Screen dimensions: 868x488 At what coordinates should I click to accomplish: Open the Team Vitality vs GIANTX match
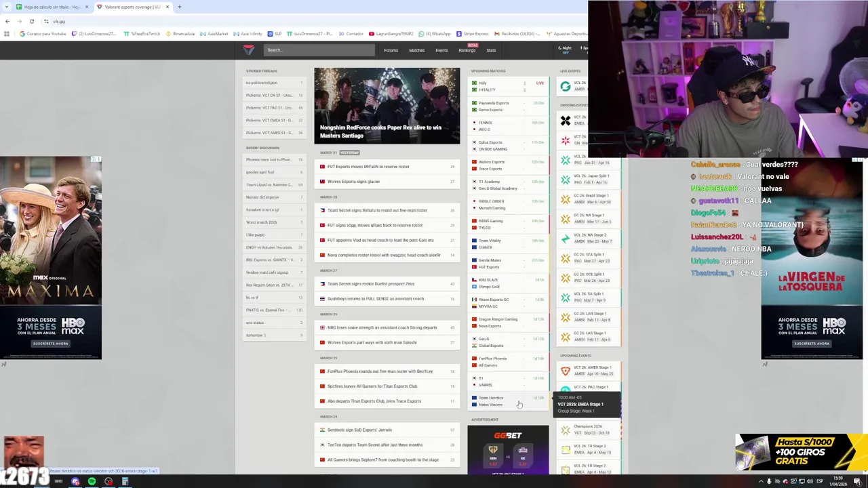[x=508, y=244]
